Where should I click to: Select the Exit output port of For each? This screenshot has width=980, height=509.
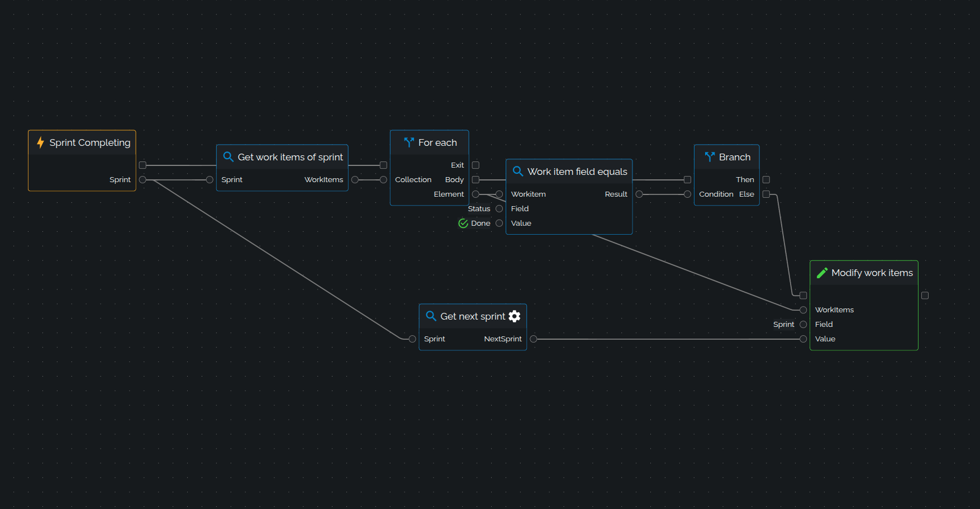[x=475, y=165]
